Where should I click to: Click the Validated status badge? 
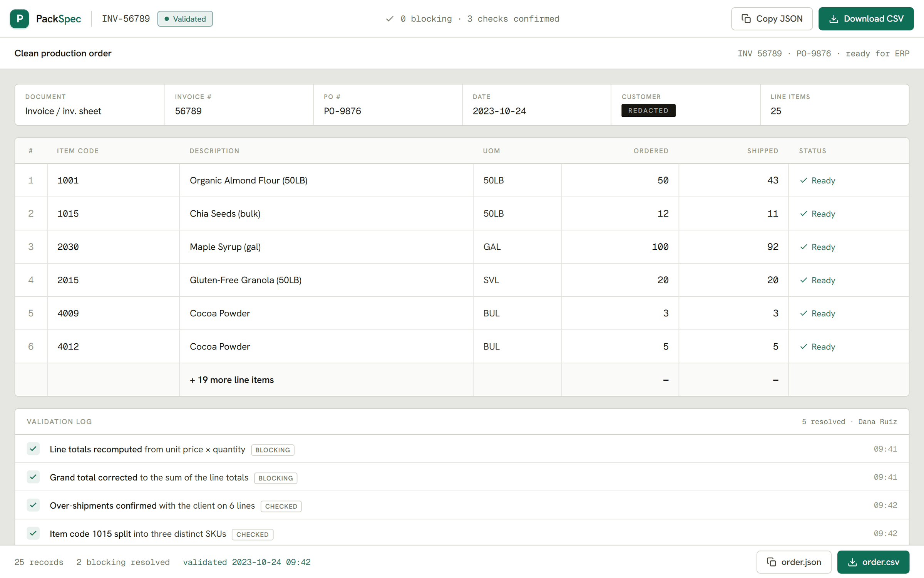coord(185,18)
